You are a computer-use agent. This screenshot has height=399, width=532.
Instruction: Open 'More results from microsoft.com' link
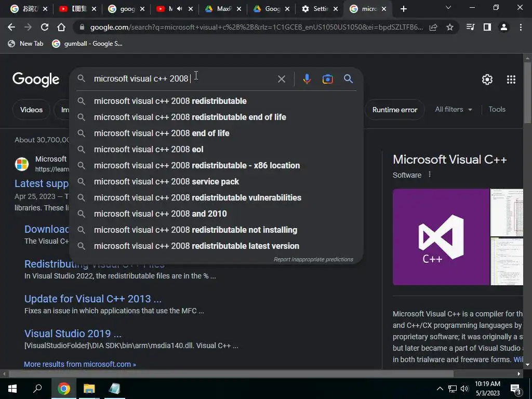(x=79, y=364)
